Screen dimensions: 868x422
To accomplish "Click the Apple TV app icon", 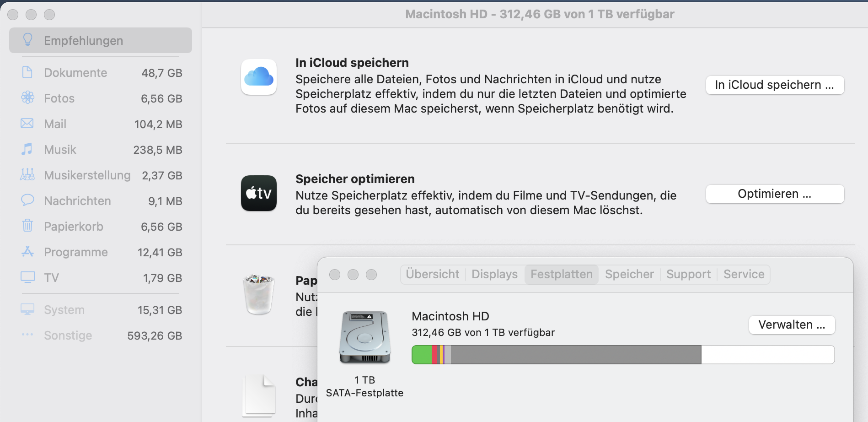I will [x=259, y=193].
